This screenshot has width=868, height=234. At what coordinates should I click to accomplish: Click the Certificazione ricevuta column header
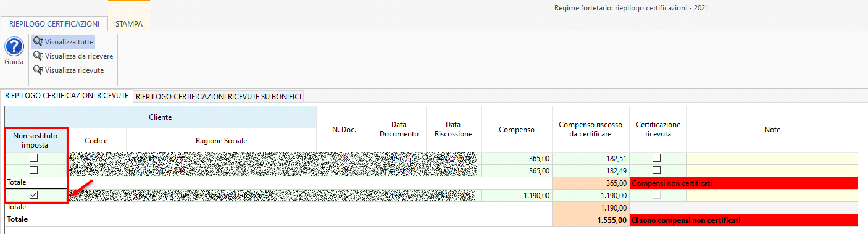click(658, 129)
